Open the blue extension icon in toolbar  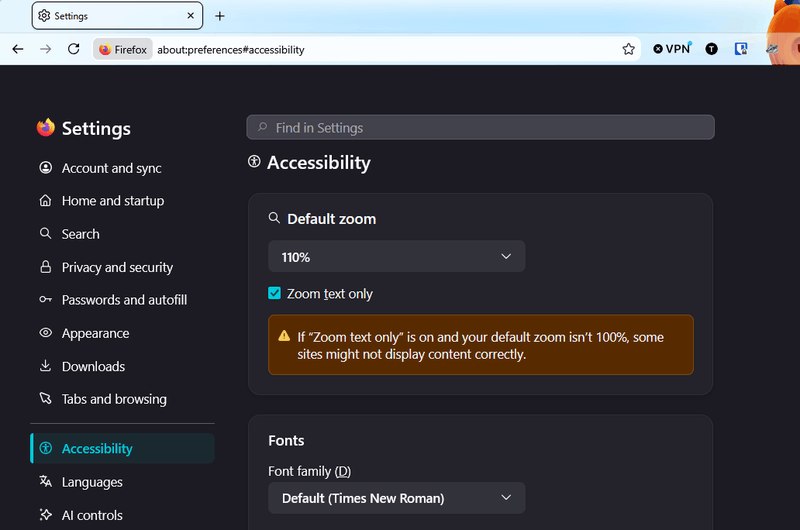tap(741, 49)
